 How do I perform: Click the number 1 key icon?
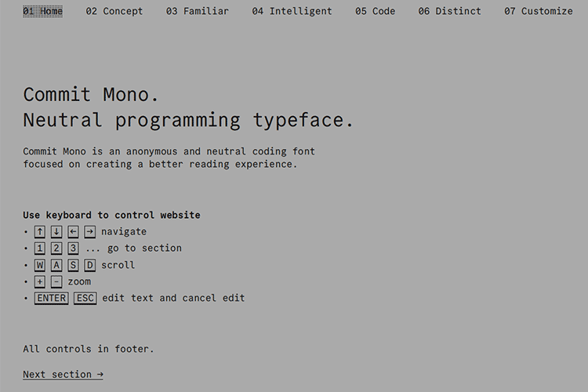tap(40, 249)
